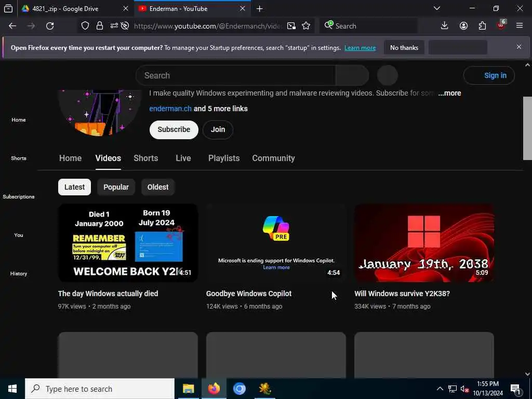Play 'The day Windows actually died' thumbnail
Screen dimensions: 532x399
(128, 243)
